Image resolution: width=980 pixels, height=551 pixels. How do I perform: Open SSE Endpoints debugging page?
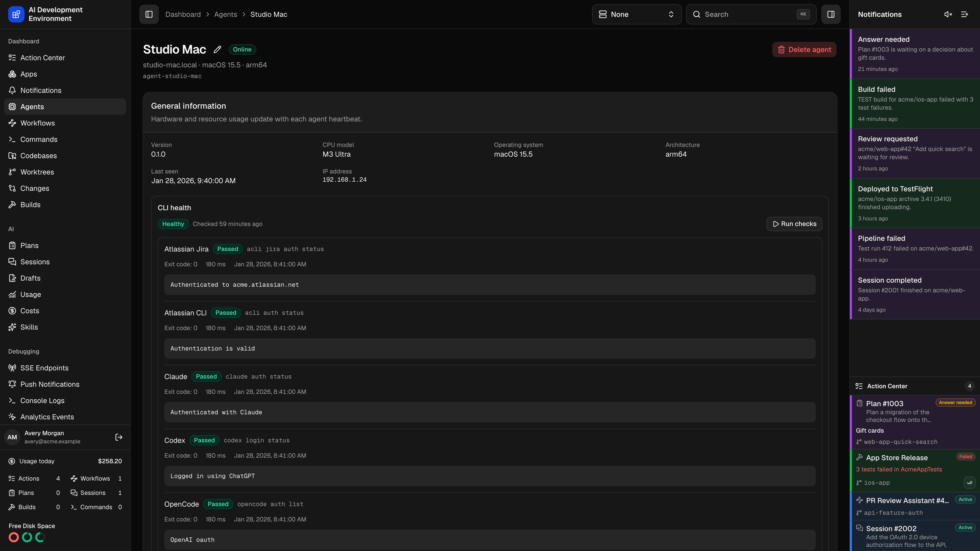[x=65, y=368]
